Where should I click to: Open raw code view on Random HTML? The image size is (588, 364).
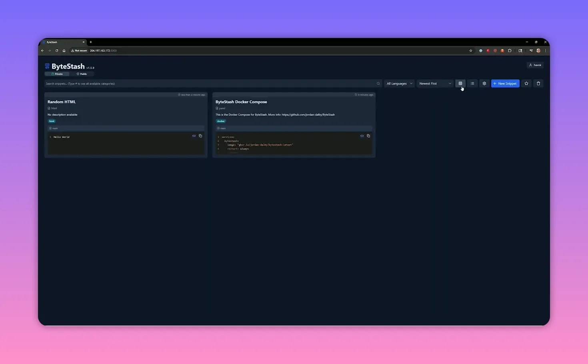tap(194, 136)
